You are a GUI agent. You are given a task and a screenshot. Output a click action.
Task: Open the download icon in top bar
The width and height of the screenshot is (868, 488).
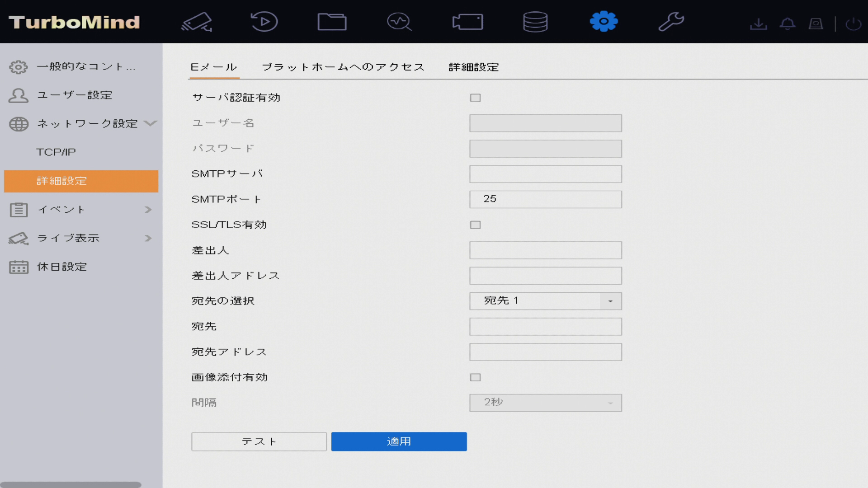click(x=758, y=23)
